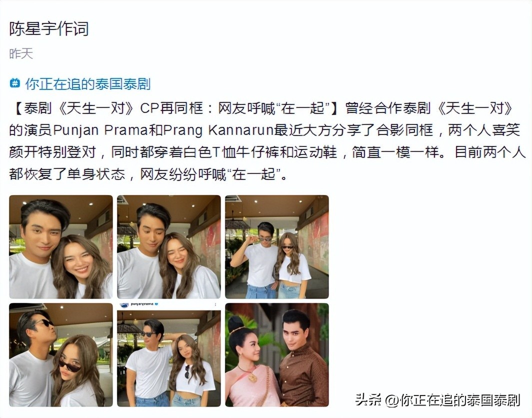Image resolution: width=532 pixels, height=418 pixels.
Task: Open the bottom-middle Instagram screenshot thumbnail
Action: pyautogui.click(x=168, y=354)
